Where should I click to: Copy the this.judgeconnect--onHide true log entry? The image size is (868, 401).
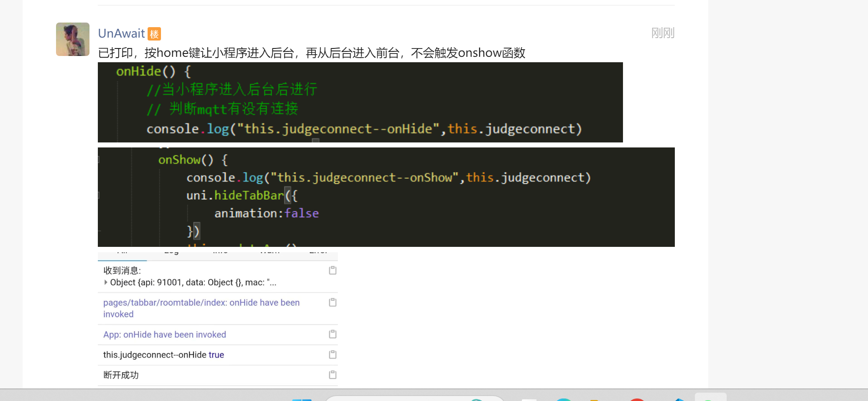(x=333, y=354)
